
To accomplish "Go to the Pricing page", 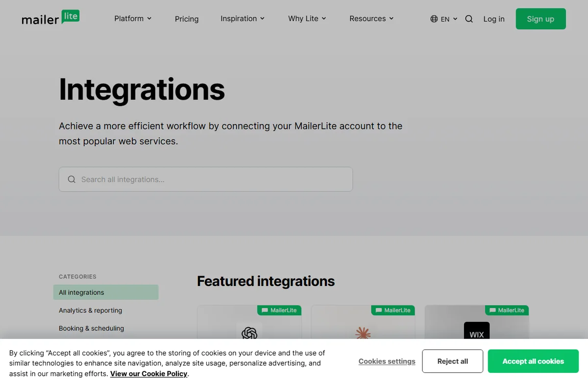I will [x=187, y=19].
